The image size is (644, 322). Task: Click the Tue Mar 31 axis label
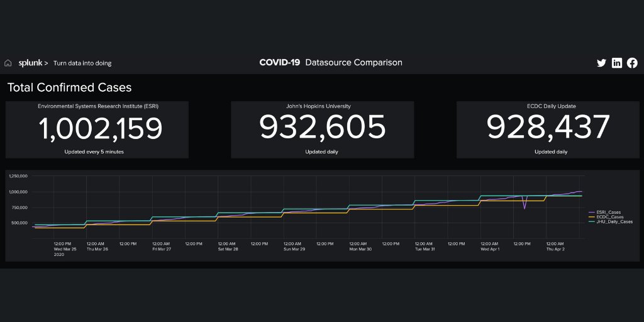[425, 249]
